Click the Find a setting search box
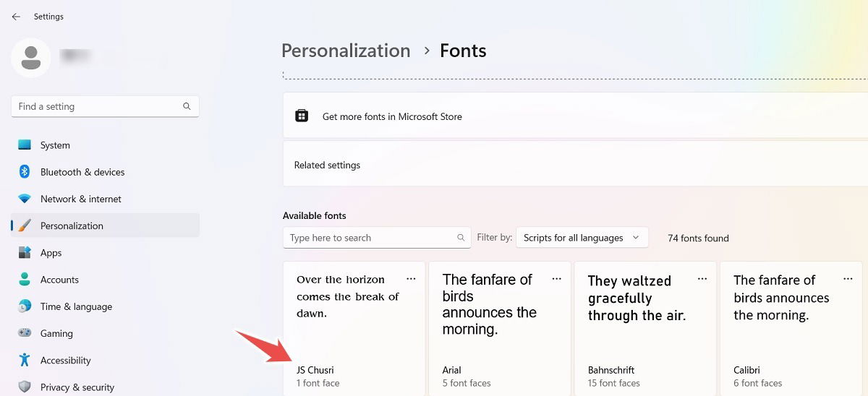 pyautogui.click(x=105, y=106)
